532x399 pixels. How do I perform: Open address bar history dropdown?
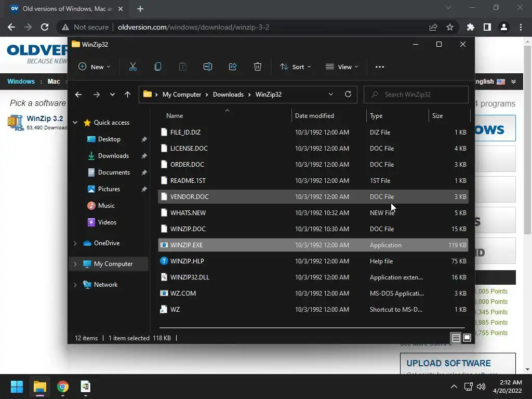tap(331, 95)
